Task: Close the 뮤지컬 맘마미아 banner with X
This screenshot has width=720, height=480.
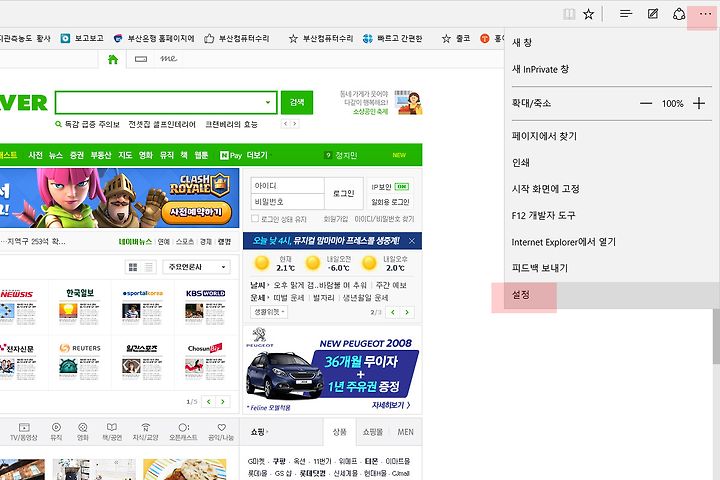Action: [x=412, y=241]
